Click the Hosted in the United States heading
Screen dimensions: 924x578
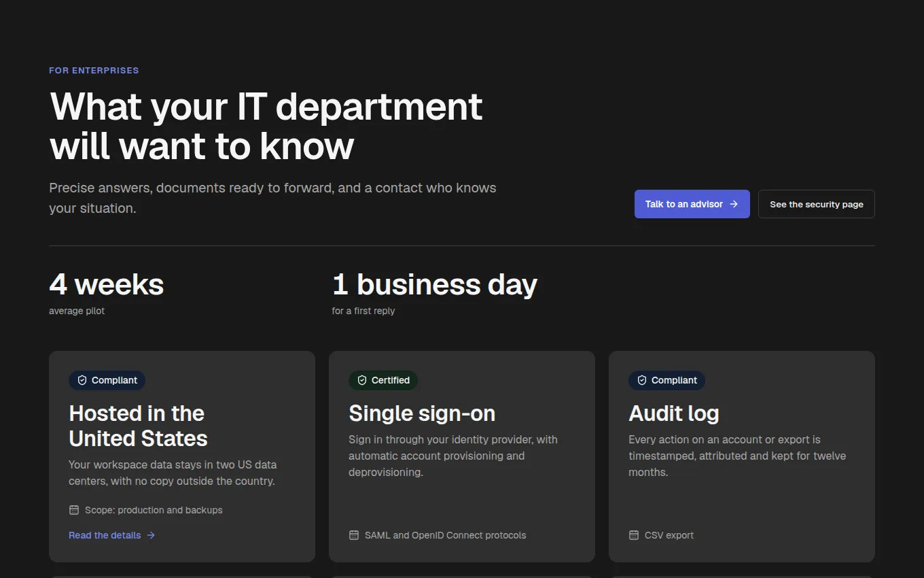pos(138,426)
